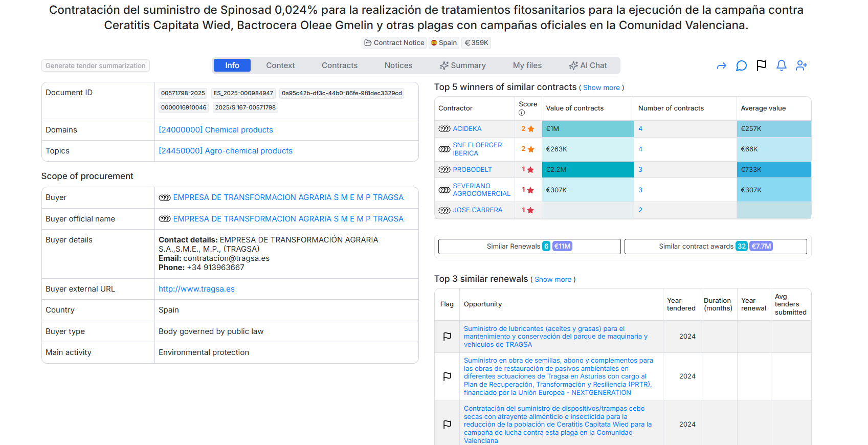Click Generate tender summarization button

[x=96, y=65]
